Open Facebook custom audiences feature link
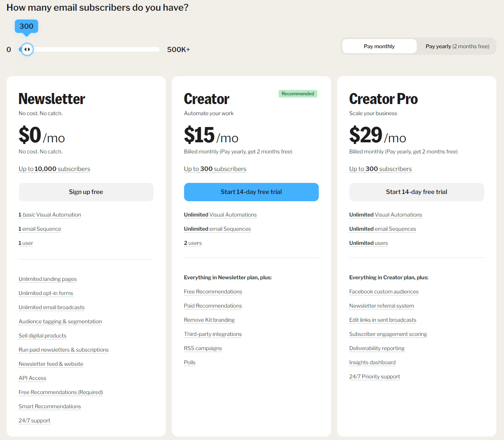Image resolution: width=504 pixels, height=440 pixels. [x=384, y=292]
